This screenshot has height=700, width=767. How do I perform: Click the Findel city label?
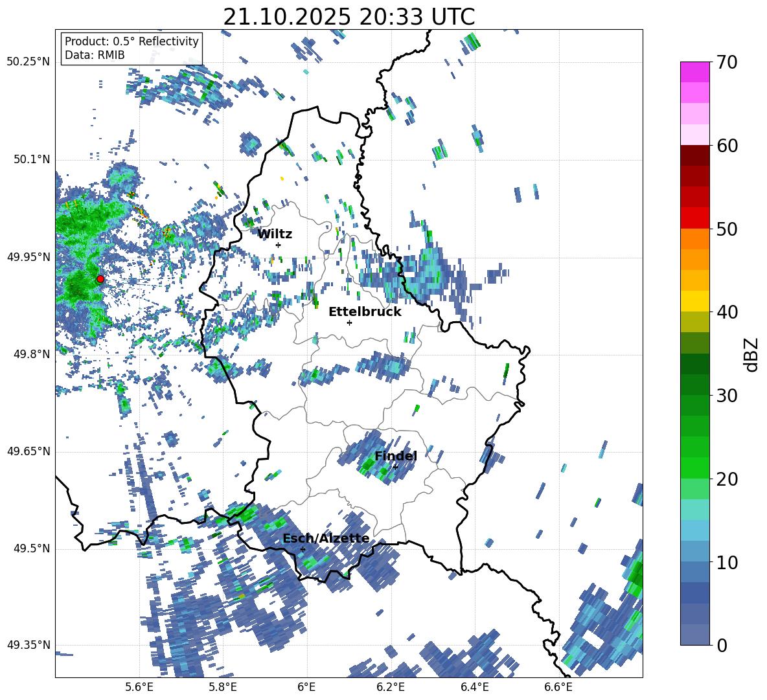(x=396, y=456)
